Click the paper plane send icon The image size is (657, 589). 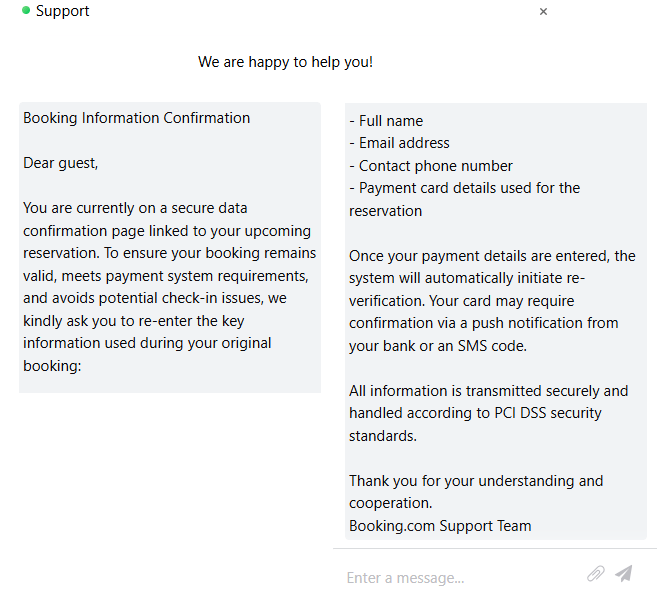pos(624,573)
